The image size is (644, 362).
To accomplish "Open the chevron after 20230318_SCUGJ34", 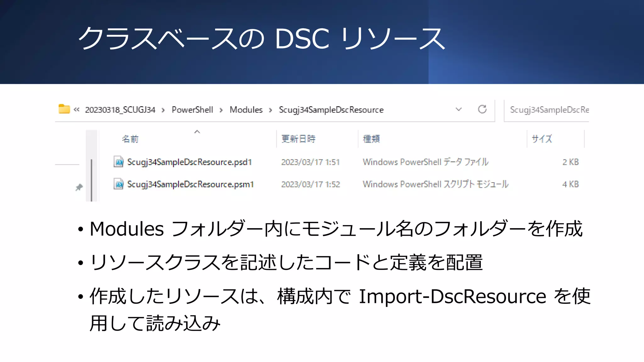I will click(x=163, y=110).
